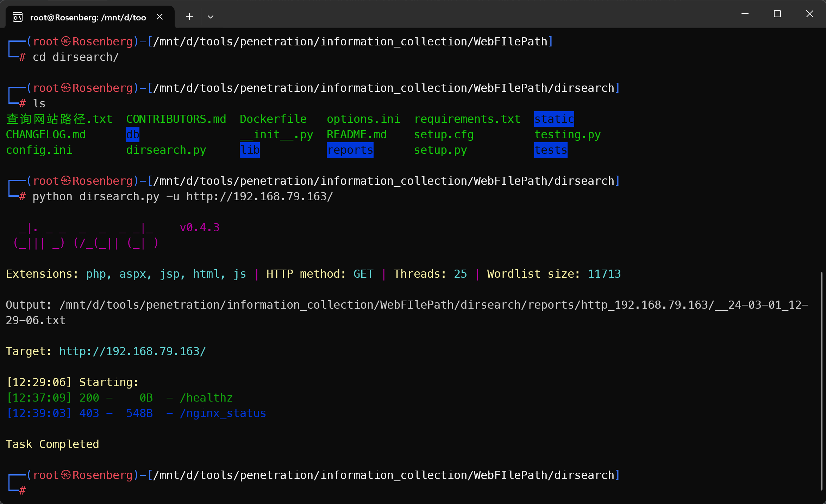The width and height of the screenshot is (826, 504).
Task: Click the dirsearch terminal tab icon
Action: 18,16
